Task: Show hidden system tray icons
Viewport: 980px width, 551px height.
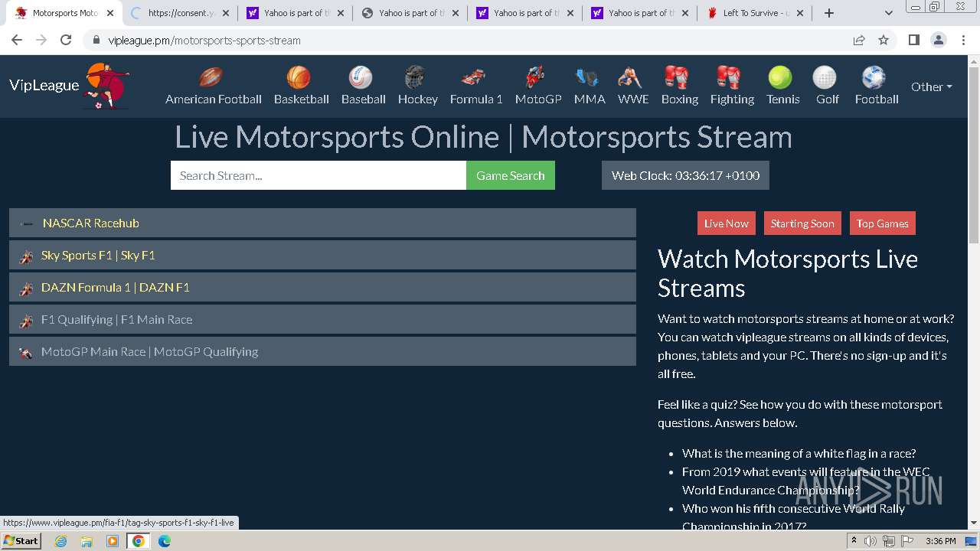Action: [854, 541]
